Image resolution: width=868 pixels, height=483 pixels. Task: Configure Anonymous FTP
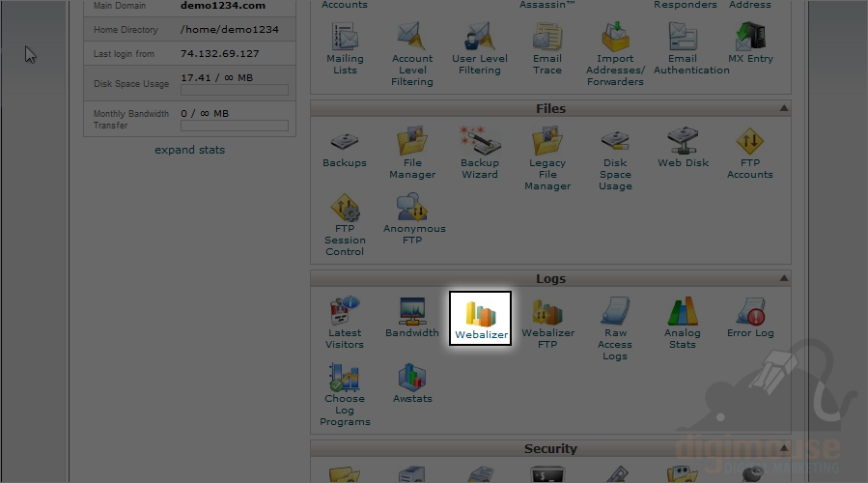click(414, 219)
